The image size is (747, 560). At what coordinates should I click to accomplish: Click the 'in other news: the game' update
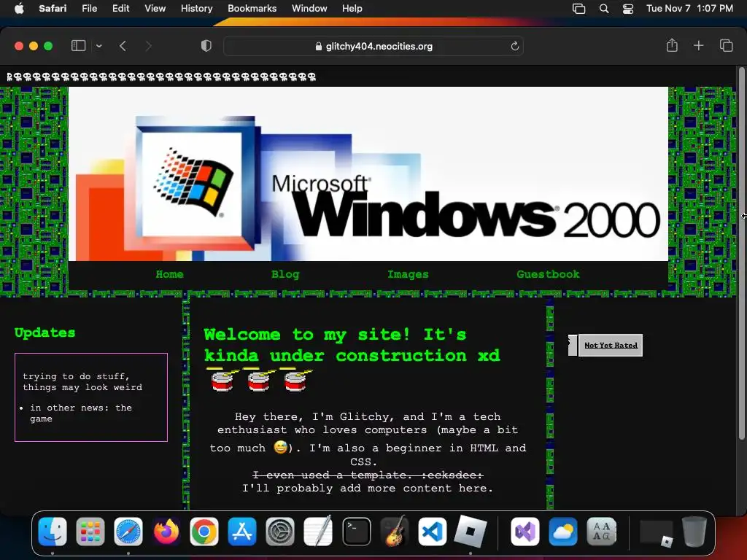click(81, 413)
